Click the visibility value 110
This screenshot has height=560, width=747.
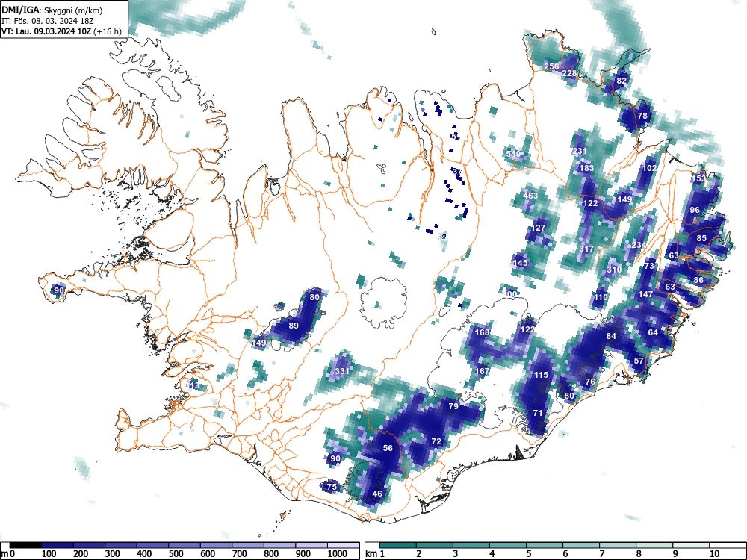[x=601, y=297]
